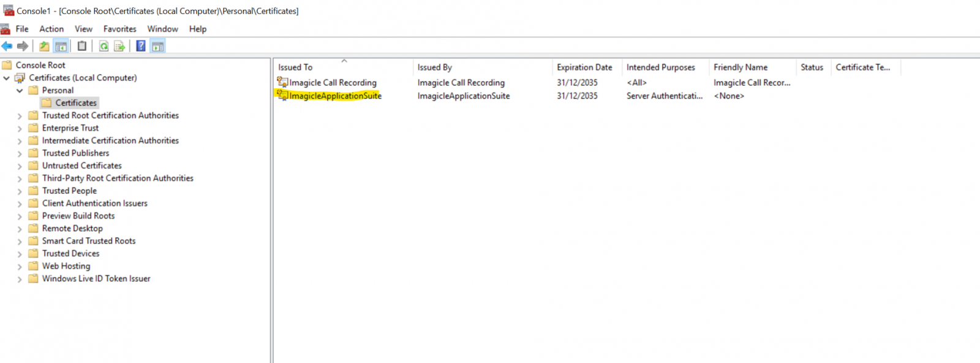
Task: Click the Paste clipboard toolbar icon
Action: (81, 46)
